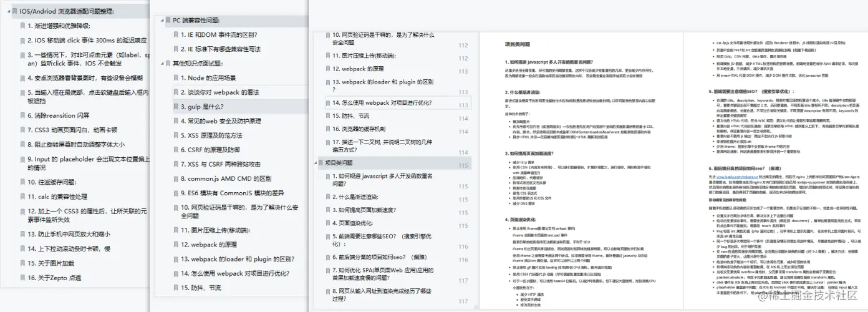
Task: Click bookmark icon beside 项目类问题 outline heading
Action: tap(320, 163)
